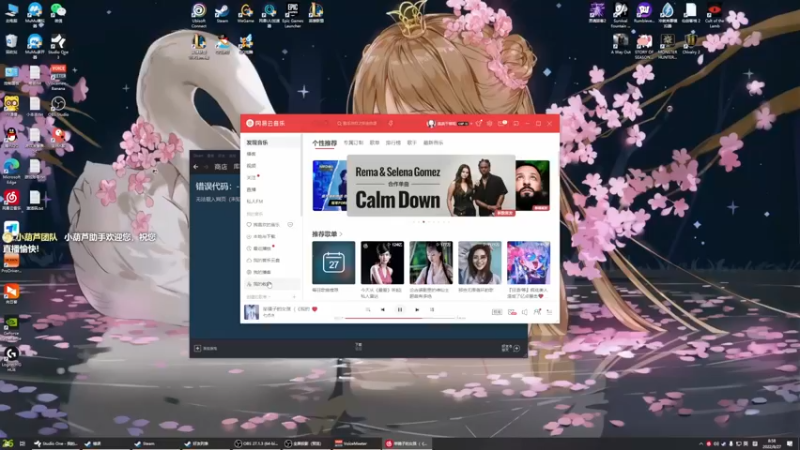Click the plus to add new playlist
Image resolution: width=800 pixels, height=450 pixels.
[294, 296]
